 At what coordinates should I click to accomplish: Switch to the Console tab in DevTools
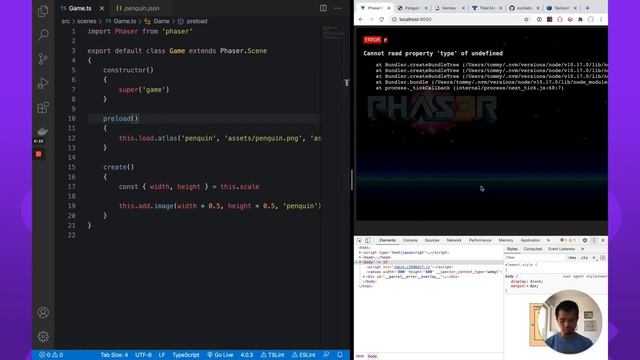pos(410,240)
